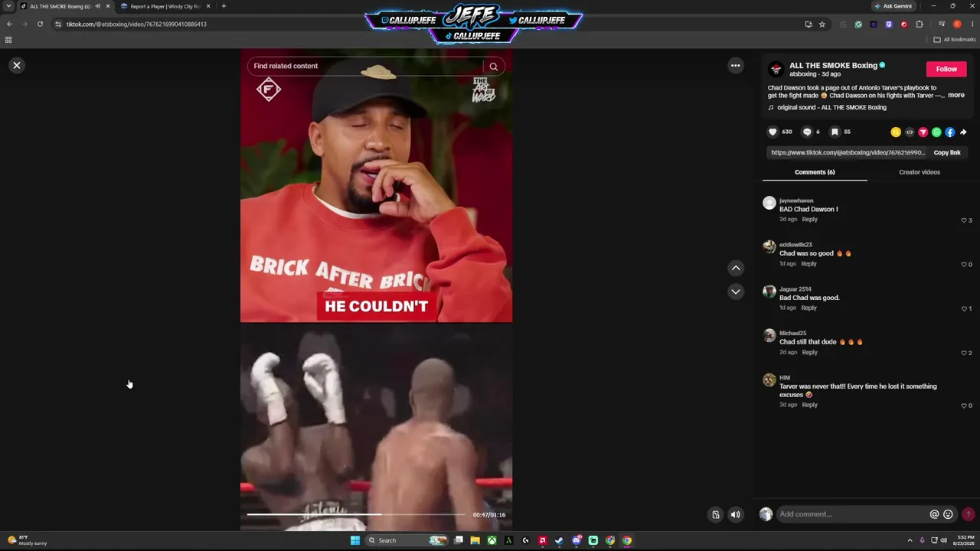Open the apps grid in bookmarks bar

coord(8,40)
